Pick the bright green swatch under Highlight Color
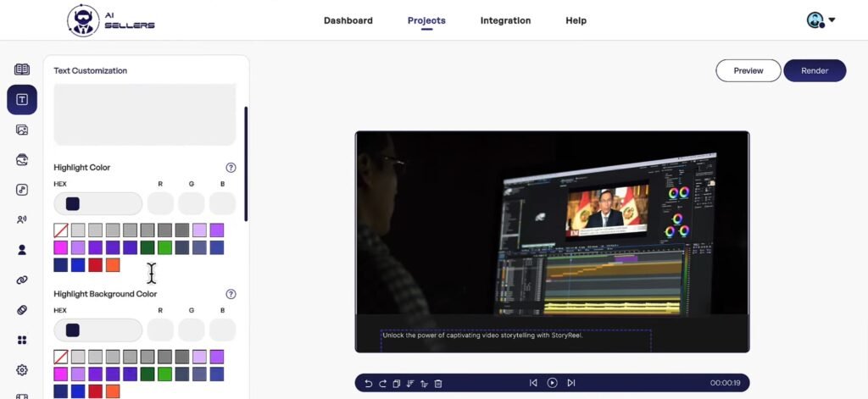Image resolution: width=868 pixels, height=399 pixels. [x=164, y=247]
